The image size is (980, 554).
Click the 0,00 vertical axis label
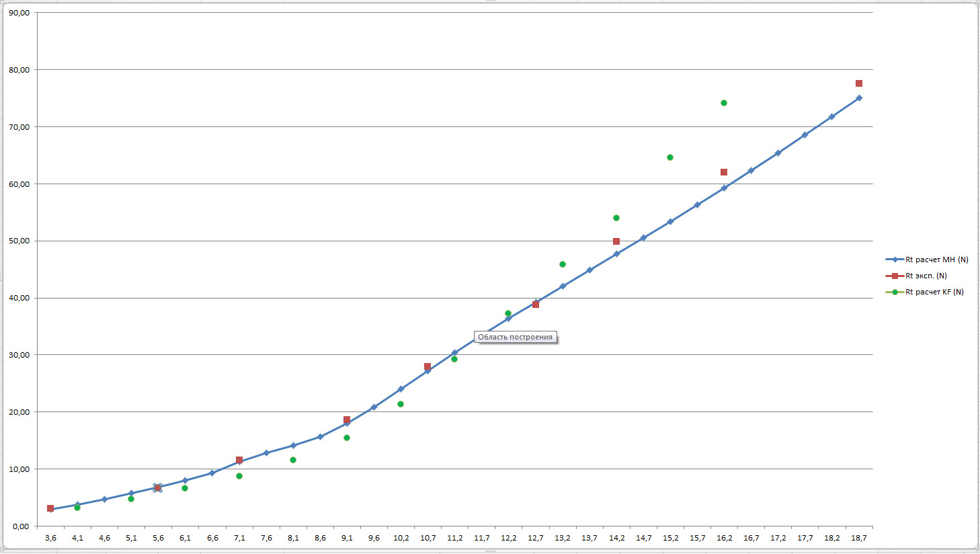point(21,526)
